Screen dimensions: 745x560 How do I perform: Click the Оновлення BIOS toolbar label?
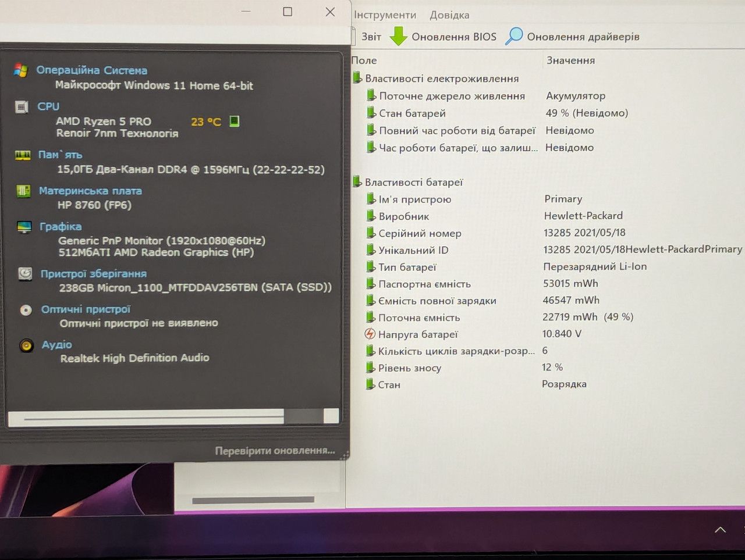454,37
